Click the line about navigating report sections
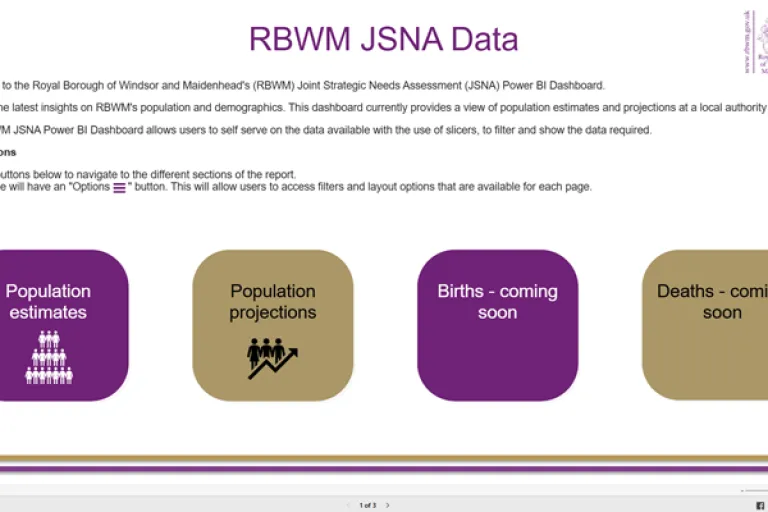 148,174
